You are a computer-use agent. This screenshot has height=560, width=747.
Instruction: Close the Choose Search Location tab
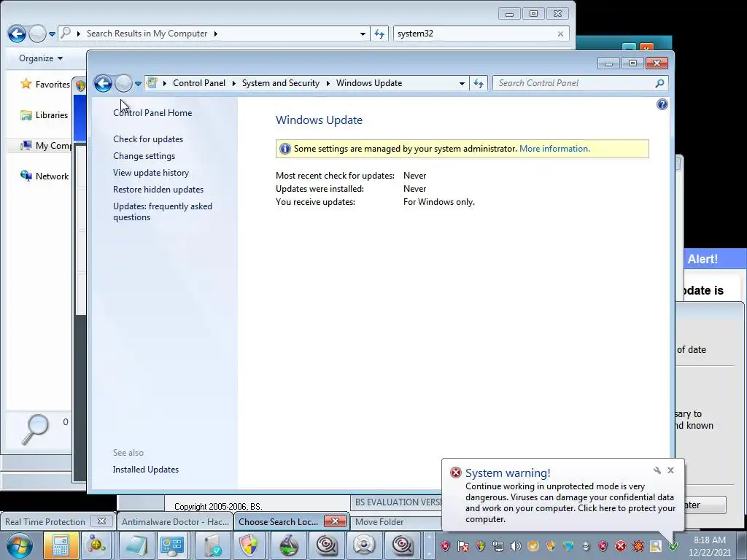(x=335, y=521)
